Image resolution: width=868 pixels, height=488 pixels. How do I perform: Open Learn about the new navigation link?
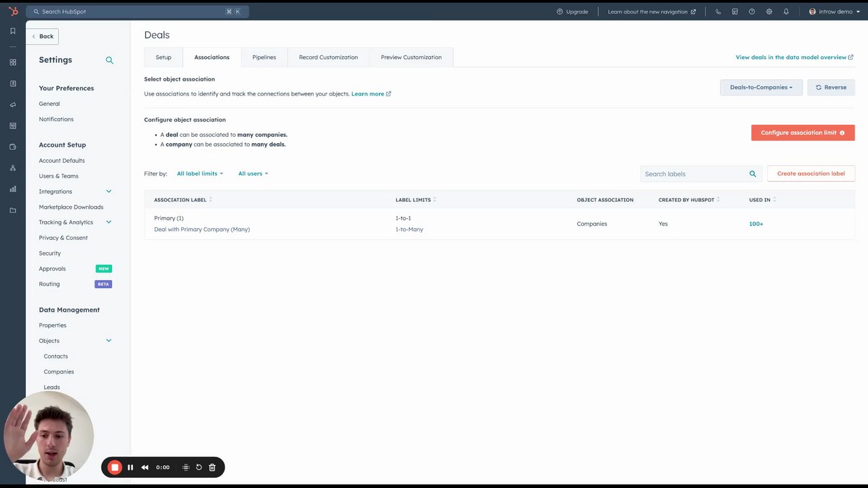(x=652, y=12)
